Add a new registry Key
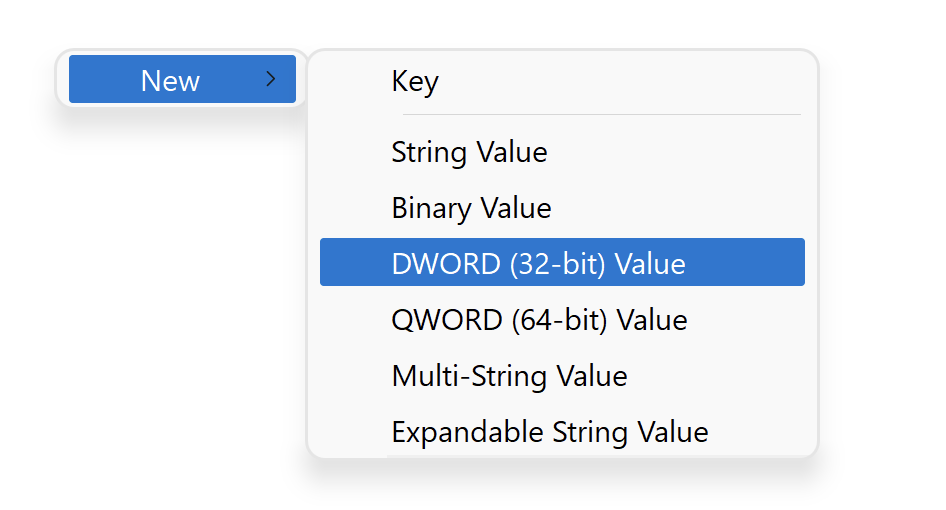 415,81
